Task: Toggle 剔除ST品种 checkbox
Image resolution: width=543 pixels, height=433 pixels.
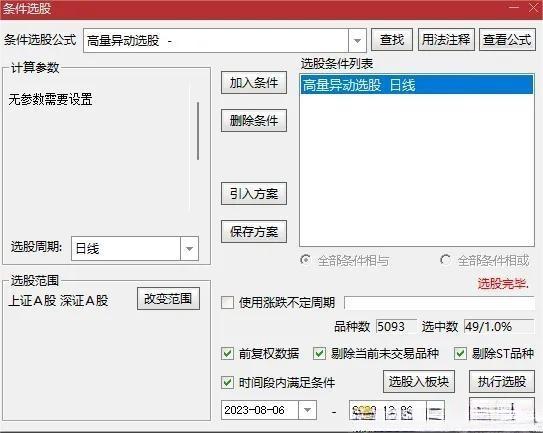Action: coord(460,354)
